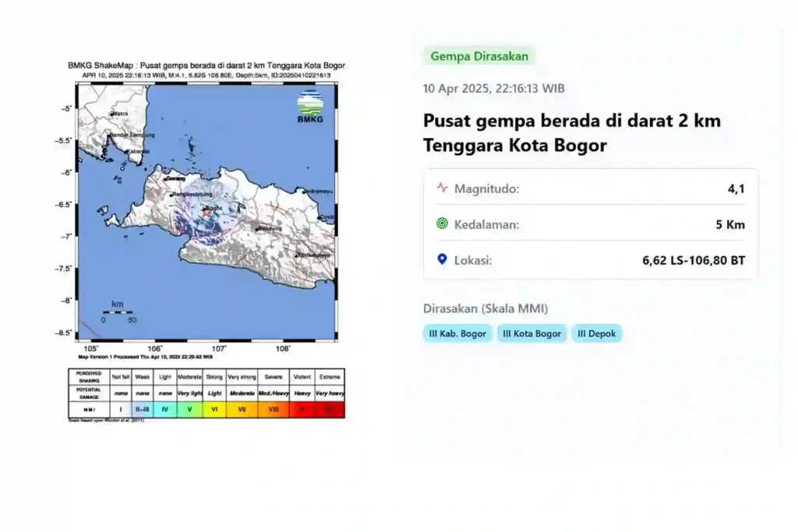Click the km scale bar on map

[x=118, y=312]
